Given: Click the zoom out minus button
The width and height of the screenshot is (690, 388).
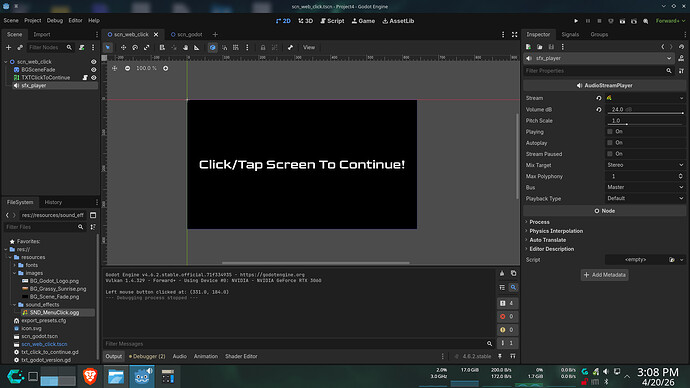Looking at the screenshot, I should pos(127,68).
